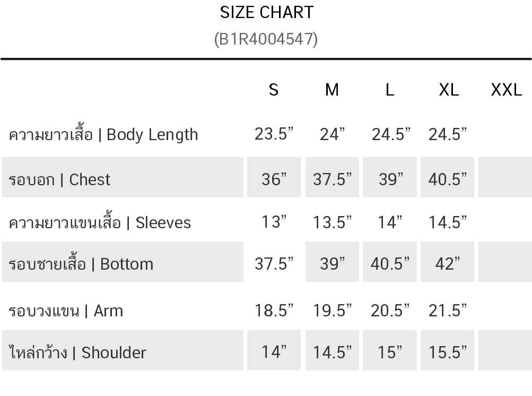Click the Arm row label
This screenshot has height=396, width=532.
(x=66, y=310)
